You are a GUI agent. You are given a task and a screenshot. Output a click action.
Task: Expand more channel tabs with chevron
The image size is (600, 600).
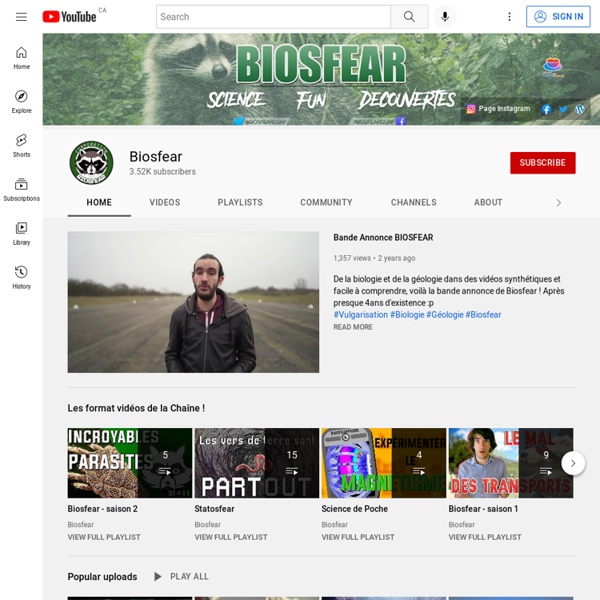pos(558,203)
